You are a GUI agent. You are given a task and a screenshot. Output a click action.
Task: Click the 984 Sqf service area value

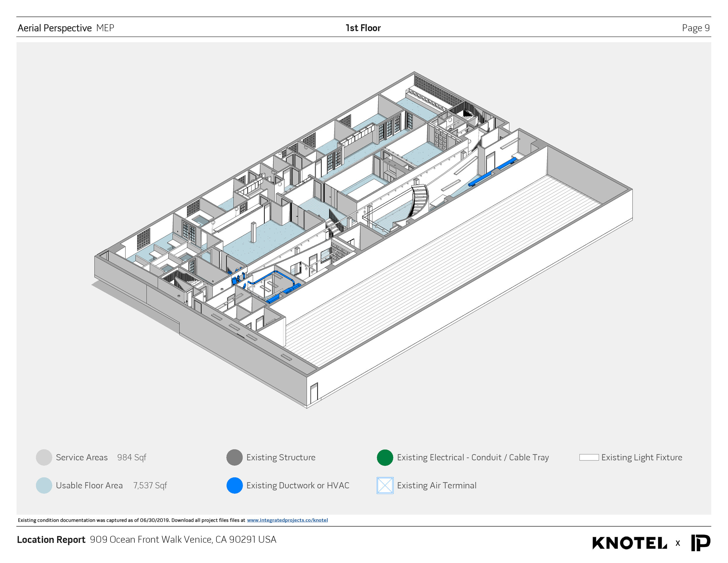coord(132,457)
